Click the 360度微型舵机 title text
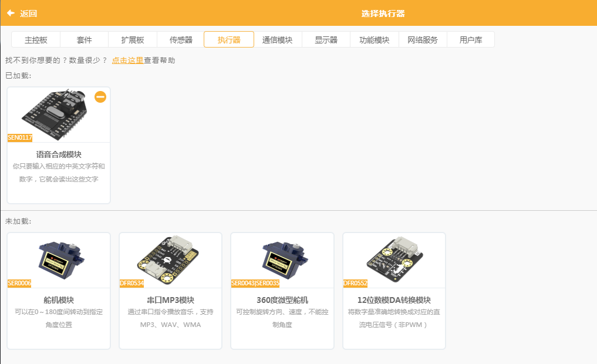 (x=282, y=300)
